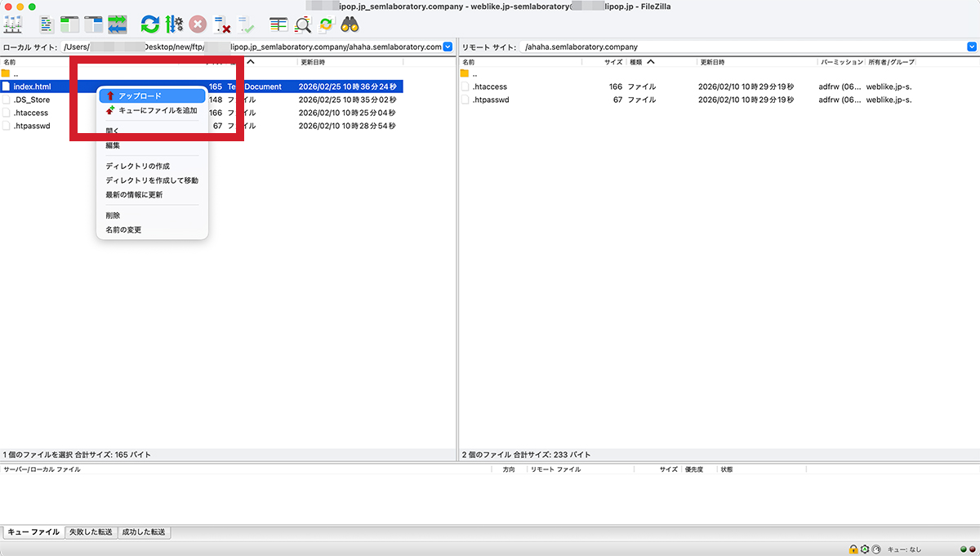Toggle the message log display
Screen dimensions: 980x556
coord(47,24)
